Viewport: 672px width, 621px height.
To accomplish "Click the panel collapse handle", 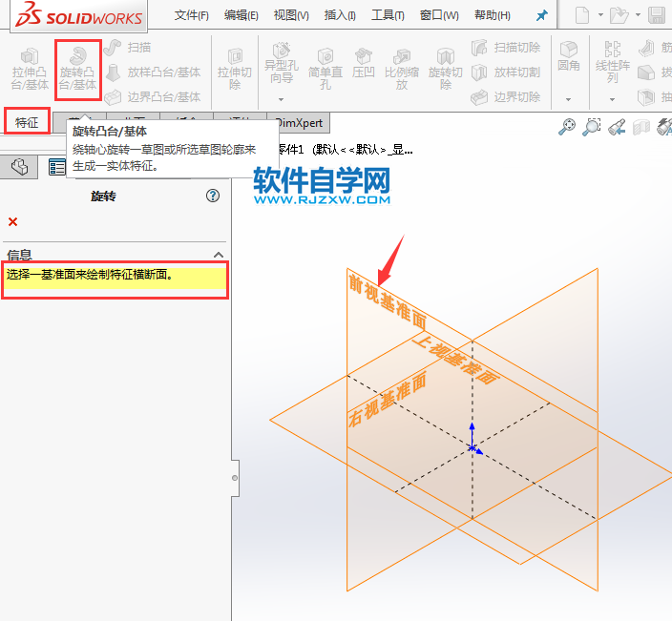I will [x=235, y=478].
